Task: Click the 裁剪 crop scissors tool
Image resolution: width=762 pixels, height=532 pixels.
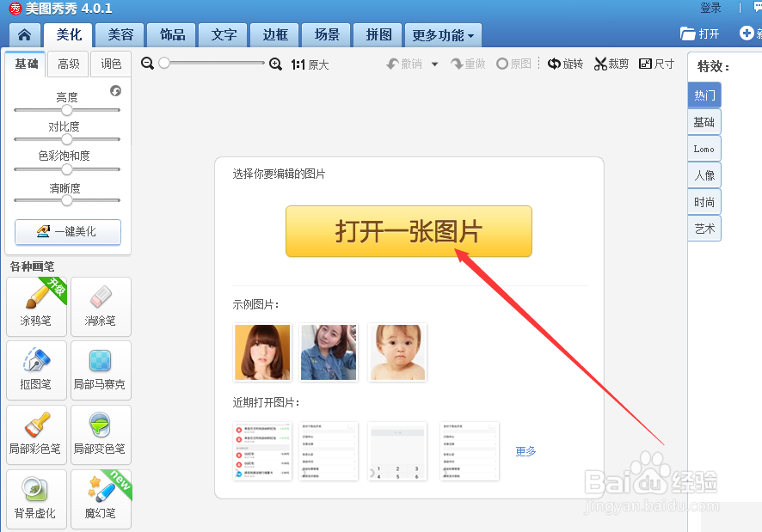Action: (x=611, y=64)
